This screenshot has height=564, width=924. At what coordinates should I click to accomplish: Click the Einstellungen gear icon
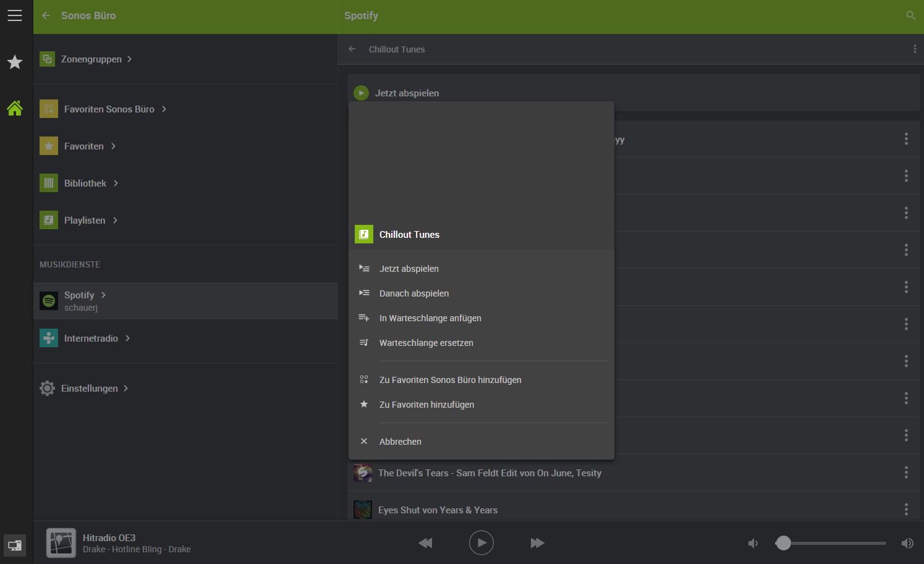click(x=47, y=388)
